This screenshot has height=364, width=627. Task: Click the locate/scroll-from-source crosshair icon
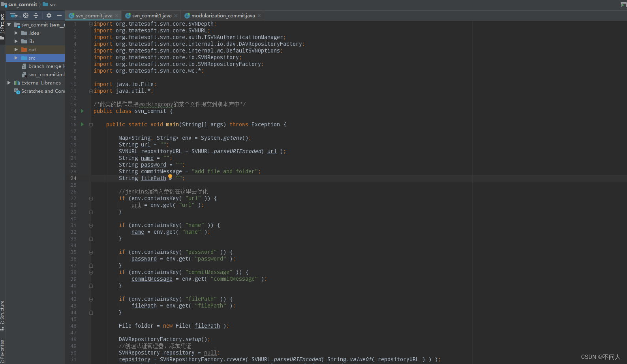pyautogui.click(x=26, y=15)
